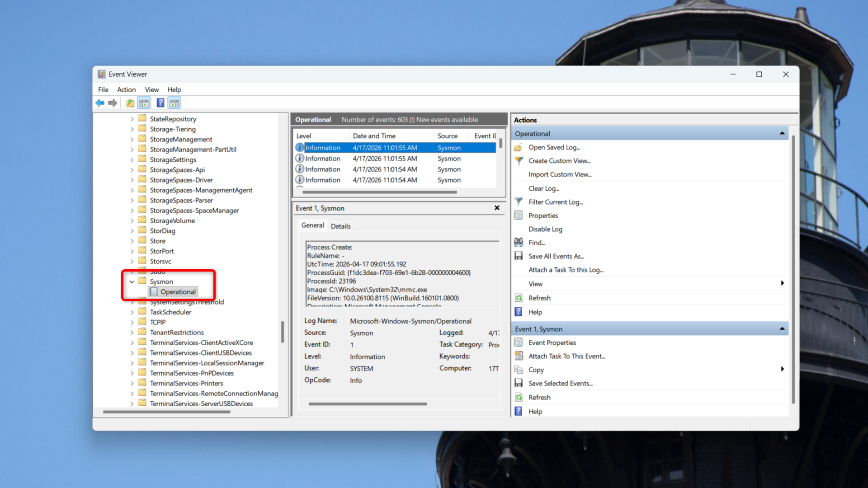Click the Event Properties icon
The width and height of the screenshot is (868, 488).
coord(519,343)
